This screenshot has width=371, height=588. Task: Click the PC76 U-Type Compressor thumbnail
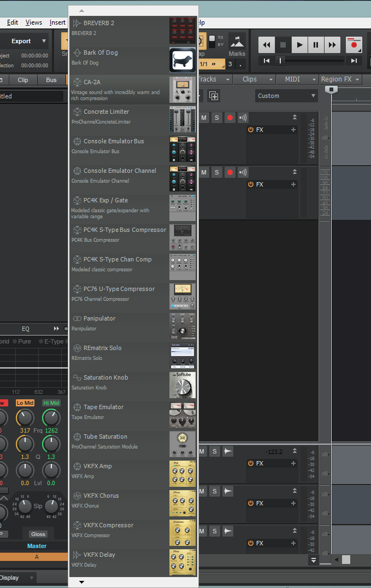pos(182,296)
